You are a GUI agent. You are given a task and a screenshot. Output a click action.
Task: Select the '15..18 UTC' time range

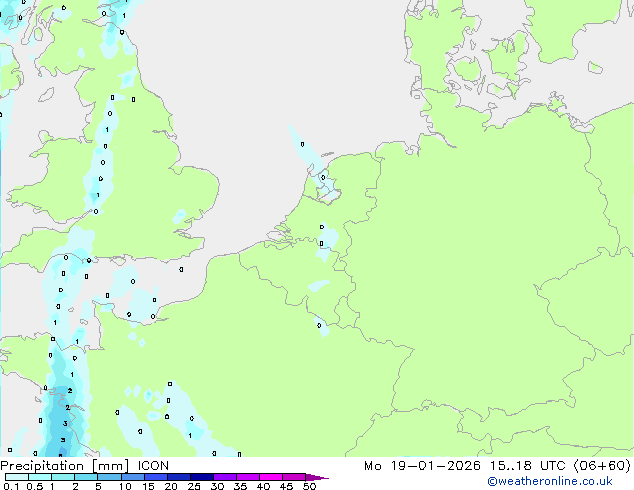click(527, 466)
